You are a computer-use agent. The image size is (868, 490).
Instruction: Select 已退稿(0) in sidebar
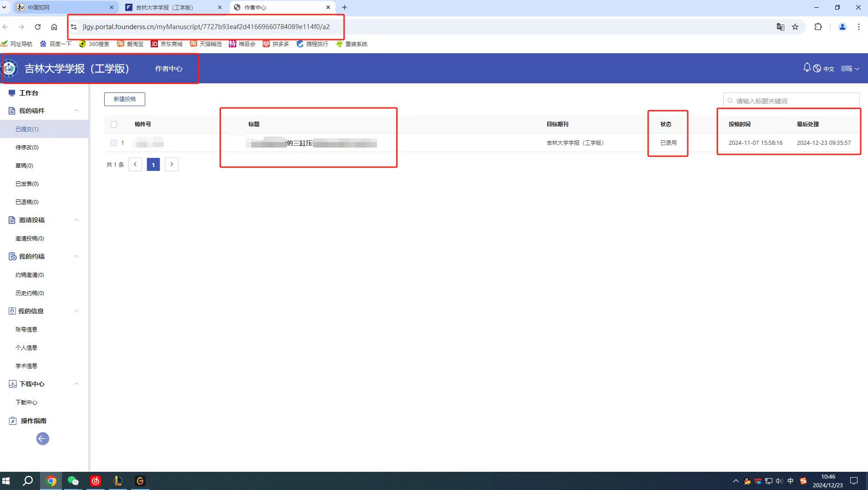click(x=27, y=202)
